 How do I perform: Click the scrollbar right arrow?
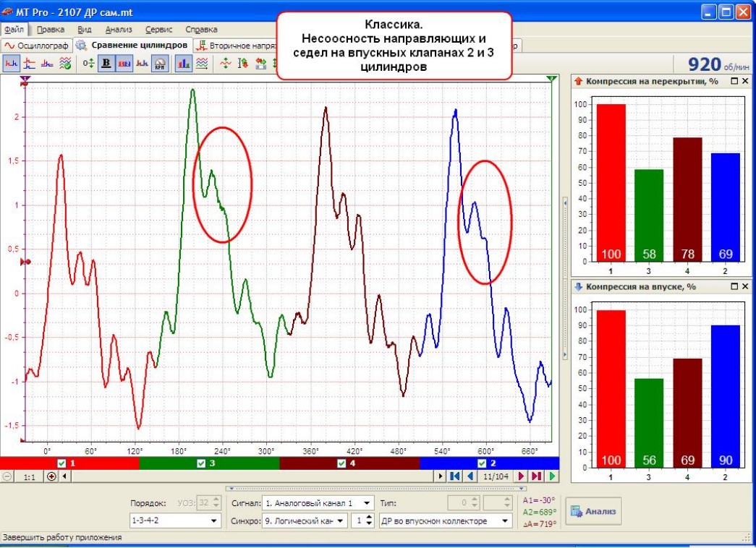[440, 476]
